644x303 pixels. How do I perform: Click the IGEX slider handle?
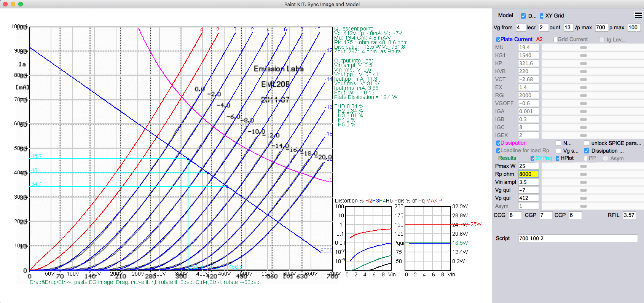583,136
